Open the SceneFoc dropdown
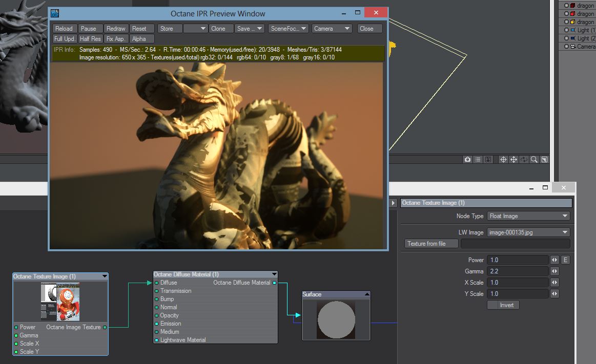This screenshot has height=364, width=596. tap(288, 29)
